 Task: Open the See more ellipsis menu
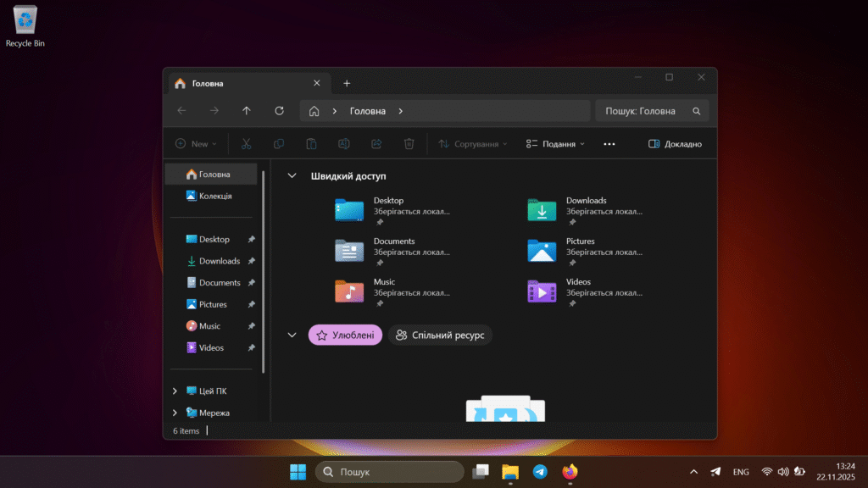pyautogui.click(x=609, y=143)
